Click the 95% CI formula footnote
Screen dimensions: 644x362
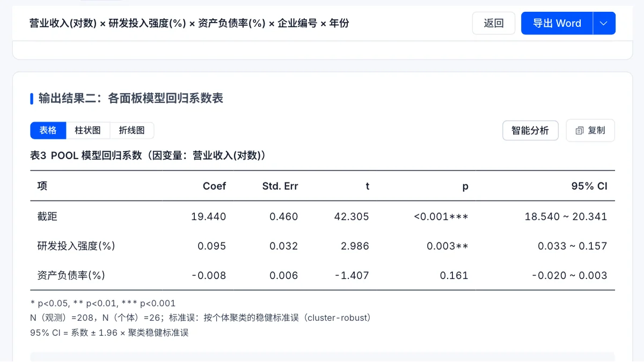(109, 333)
